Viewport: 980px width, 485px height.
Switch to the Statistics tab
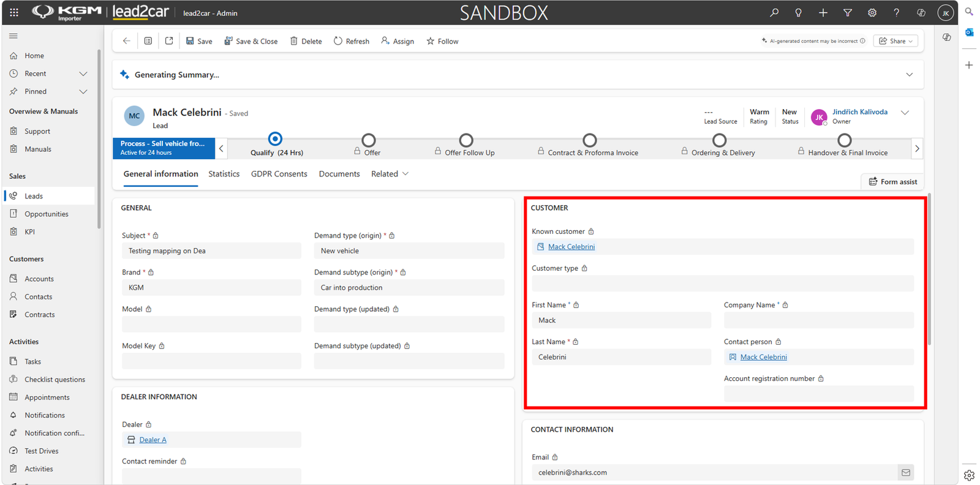click(224, 174)
